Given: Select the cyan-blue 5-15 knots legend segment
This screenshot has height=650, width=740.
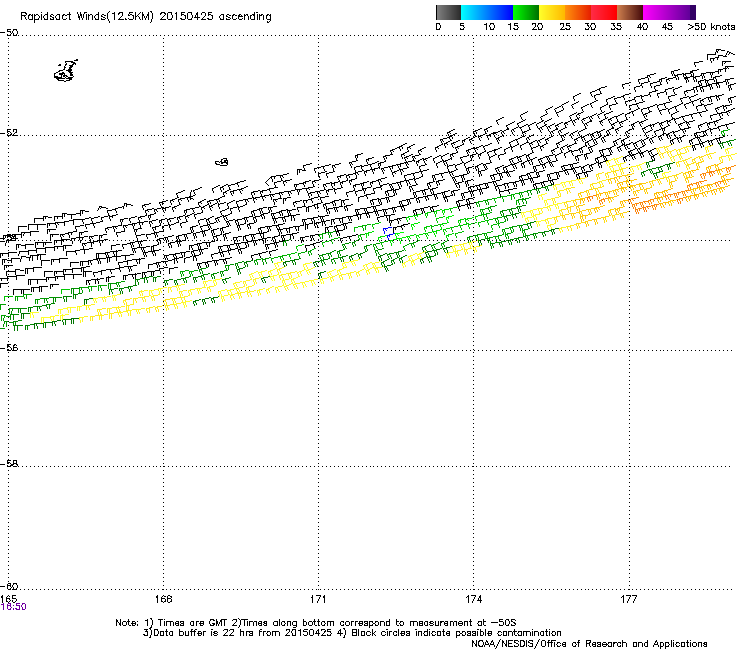Looking at the screenshot, I should tap(487, 12).
